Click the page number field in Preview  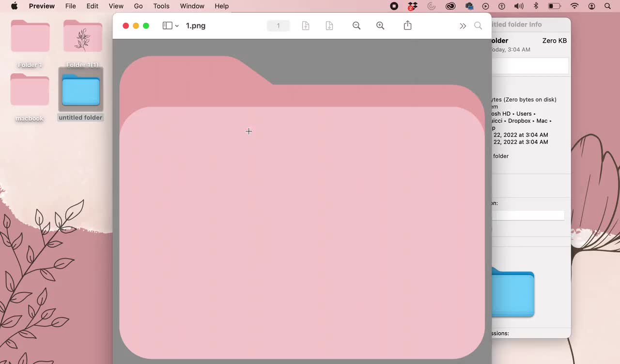(278, 25)
